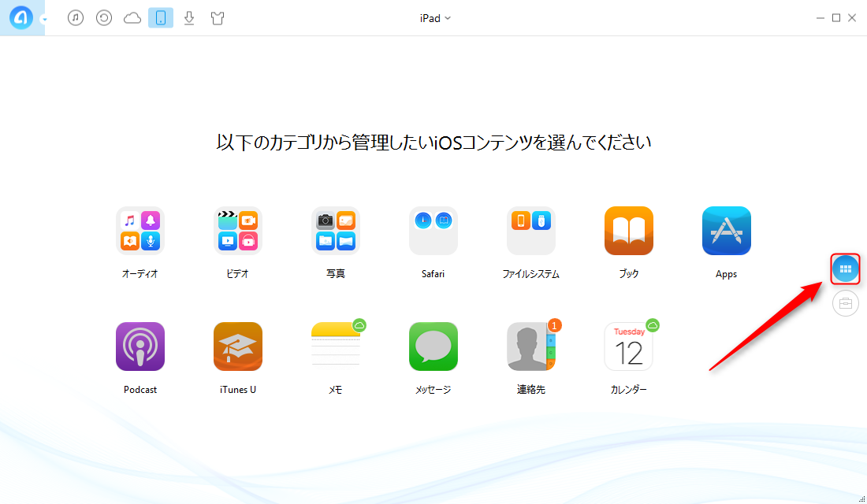Viewport: 867px width, 504px height.
Task: Minimize the AnyTrans window
Action: tap(820, 18)
